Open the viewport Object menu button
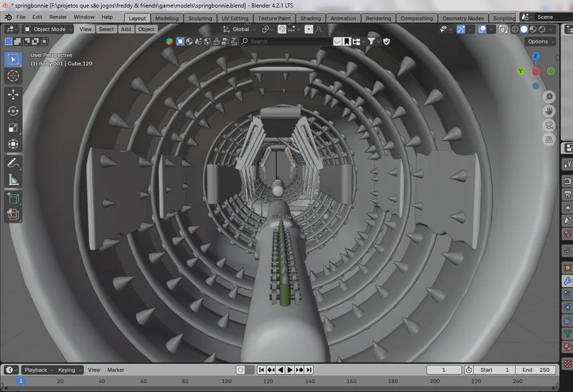 146,29
